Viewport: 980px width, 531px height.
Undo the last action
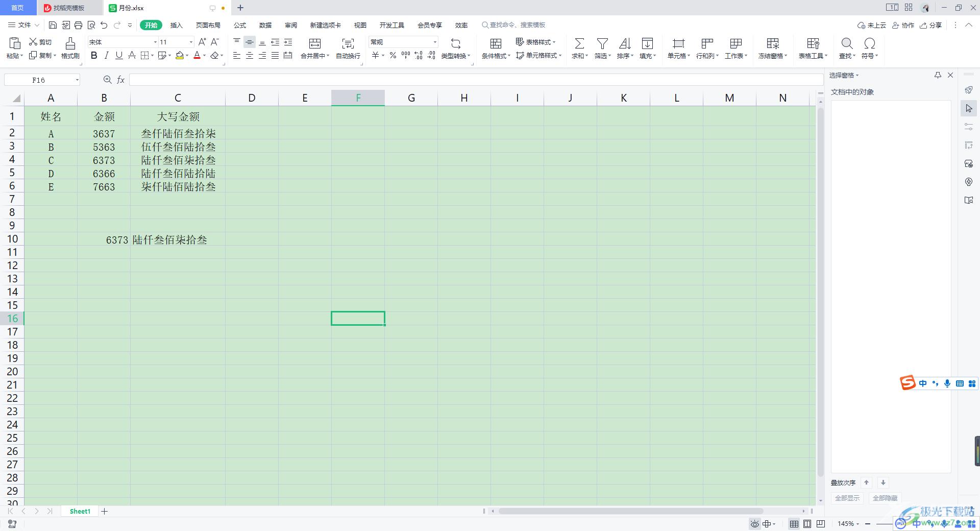(104, 25)
